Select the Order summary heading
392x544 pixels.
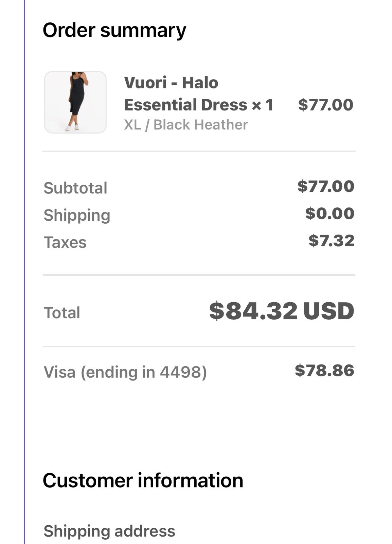(114, 30)
